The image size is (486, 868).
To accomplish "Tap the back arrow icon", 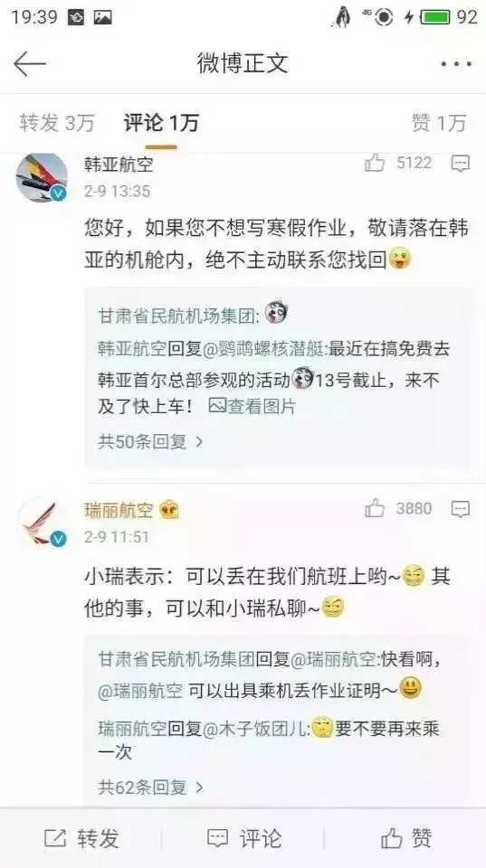I will [x=29, y=64].
